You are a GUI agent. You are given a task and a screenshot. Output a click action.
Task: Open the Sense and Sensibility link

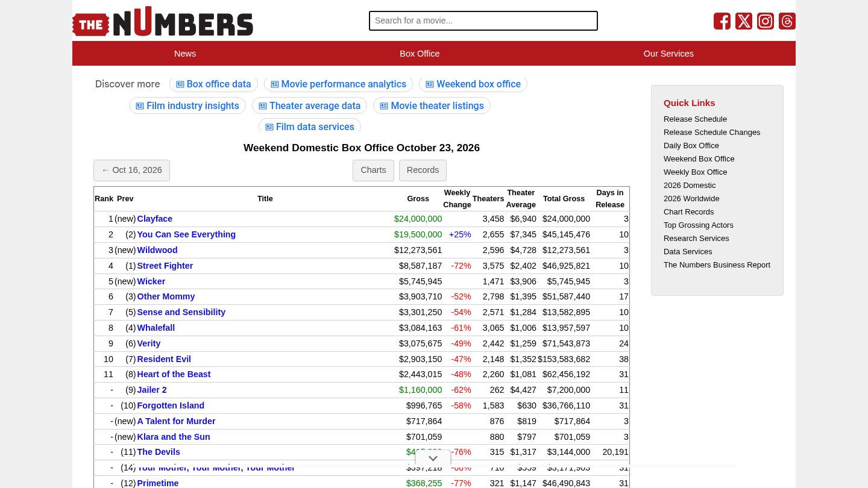point(181,312)
